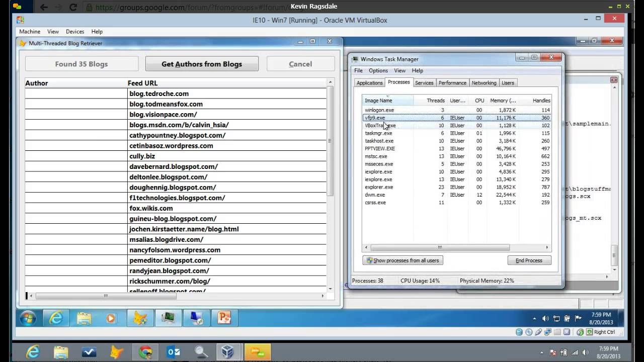Viewport: 644px width, 362px height.
Task: Click Show processes from all users
Action: (x=403, y=260)
